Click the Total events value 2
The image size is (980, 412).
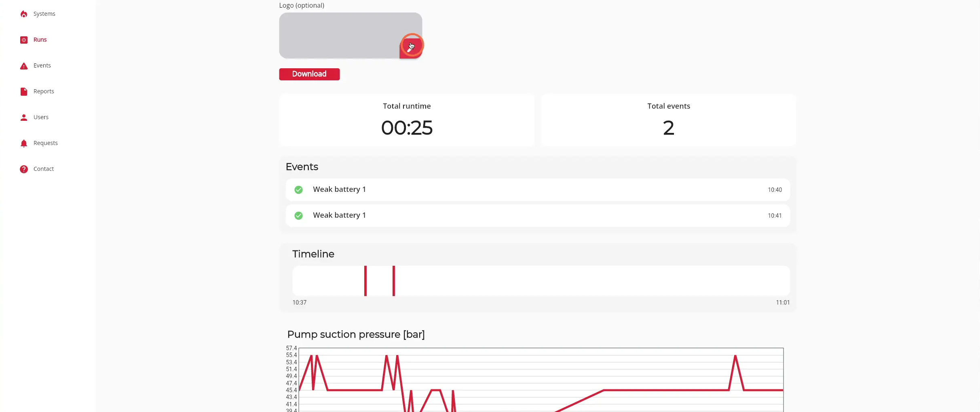point(669,128)
